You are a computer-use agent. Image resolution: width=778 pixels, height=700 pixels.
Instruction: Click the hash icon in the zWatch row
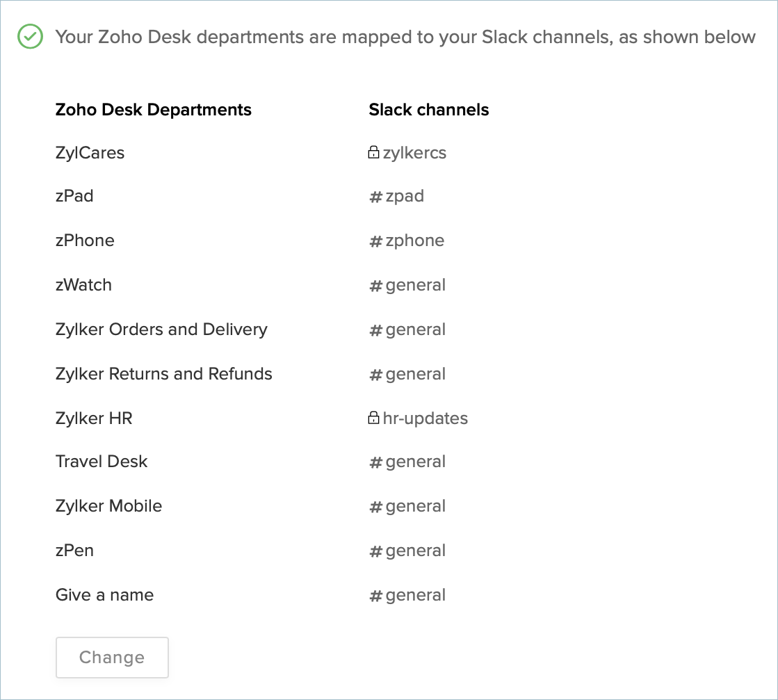(x=375, y=286)
